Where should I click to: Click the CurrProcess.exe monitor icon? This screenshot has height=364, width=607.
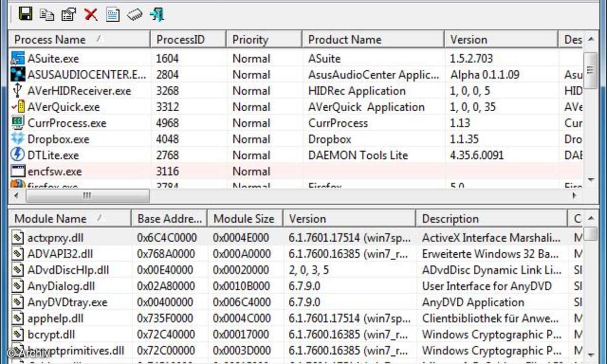18,123
